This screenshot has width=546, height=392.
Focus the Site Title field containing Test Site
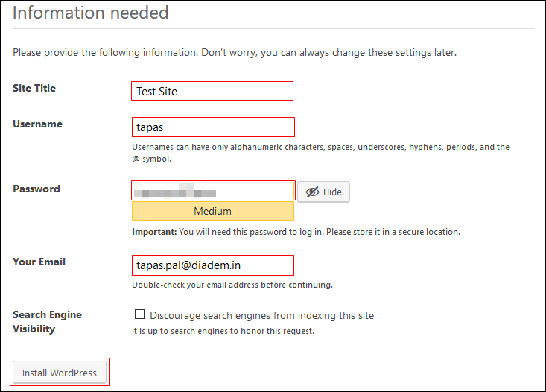pyautogui.click(x=212, y=91)
